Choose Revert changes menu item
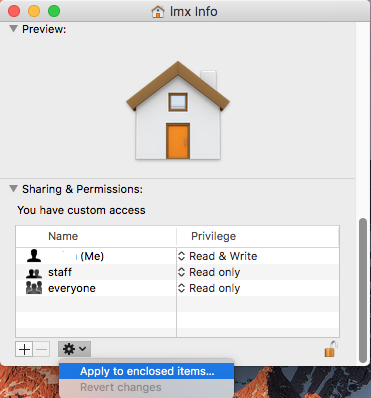The width and height of the screenshot is (371, 398). pyautogui.click(x=147, y=387)
